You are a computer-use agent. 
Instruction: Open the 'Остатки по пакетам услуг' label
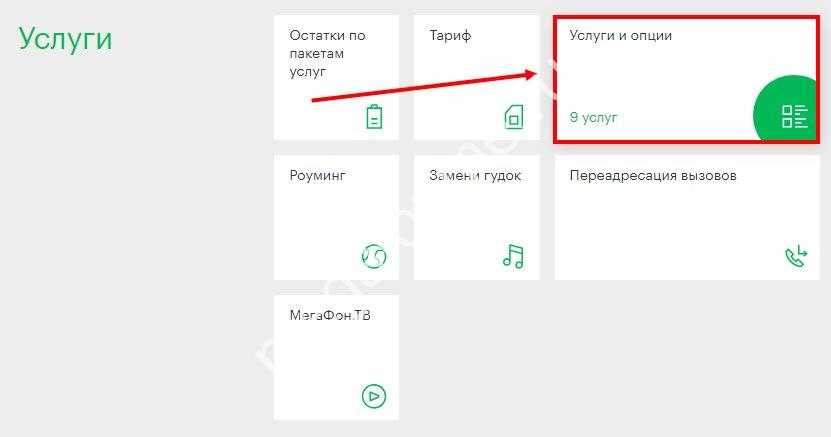coord(328,53)
